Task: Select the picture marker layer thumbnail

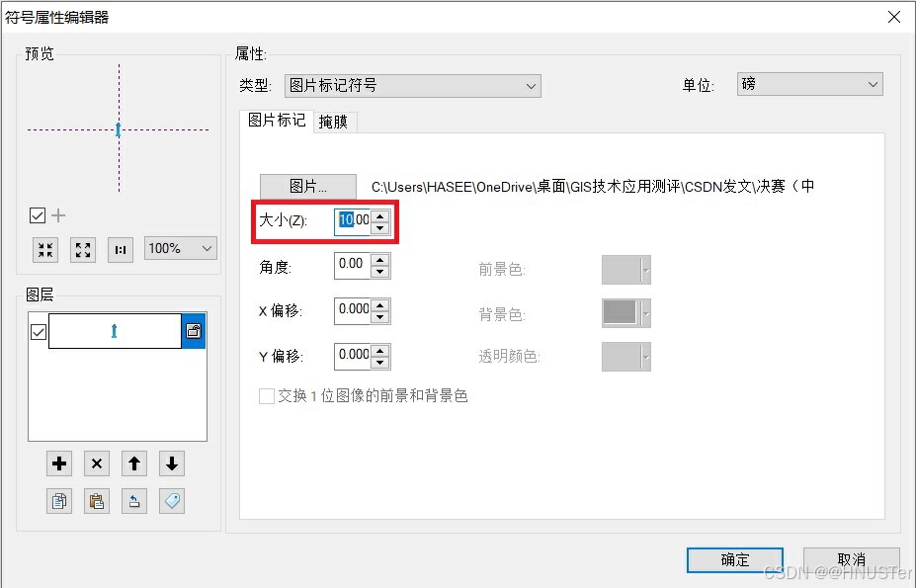Action: coord(115,331)
